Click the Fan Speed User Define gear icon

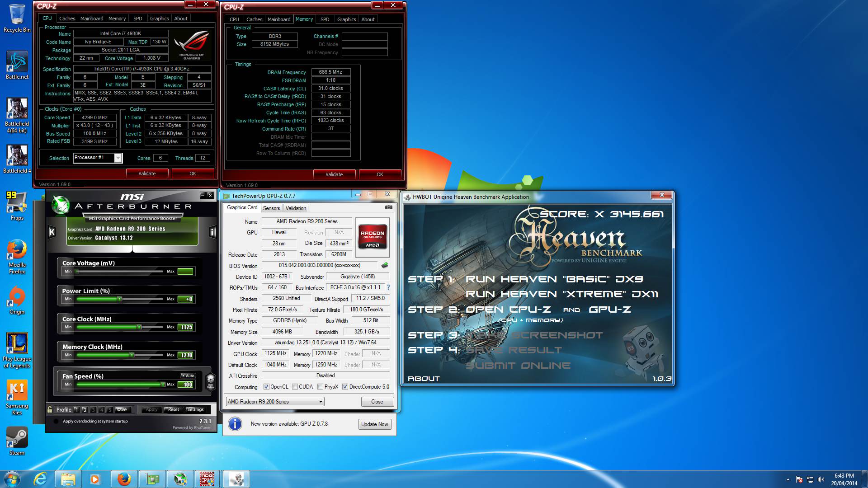[210, 381]
